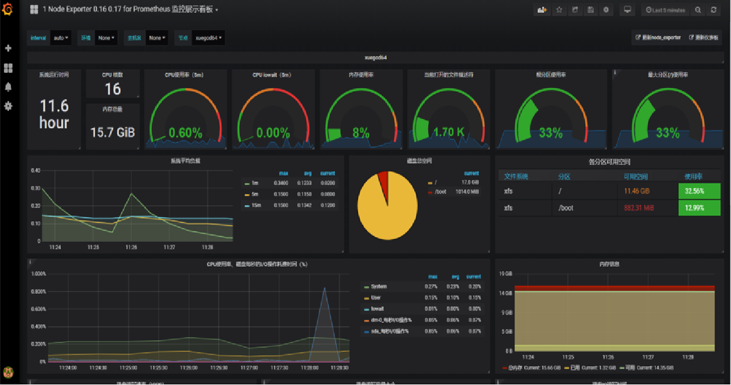The image size is (731, 385).
Task: Click the Share dashboard icon
Action: click(x=575, y=10)
